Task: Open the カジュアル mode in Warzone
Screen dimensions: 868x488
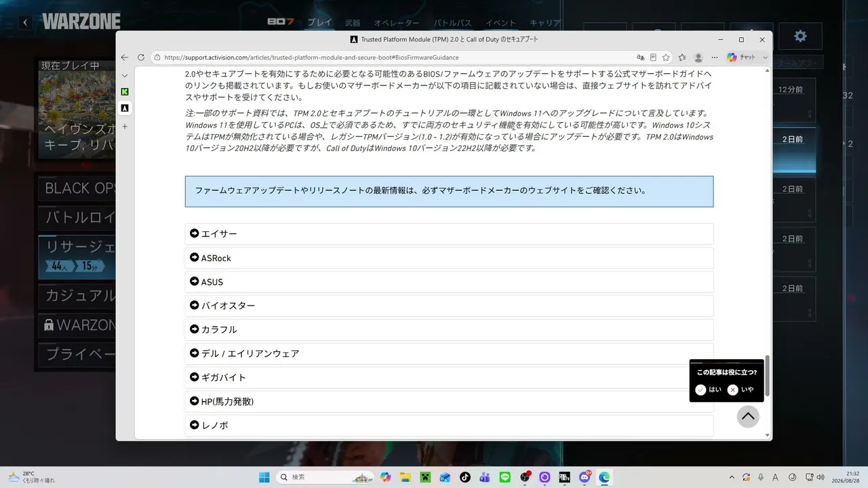Action: click(x=77, y=296)
